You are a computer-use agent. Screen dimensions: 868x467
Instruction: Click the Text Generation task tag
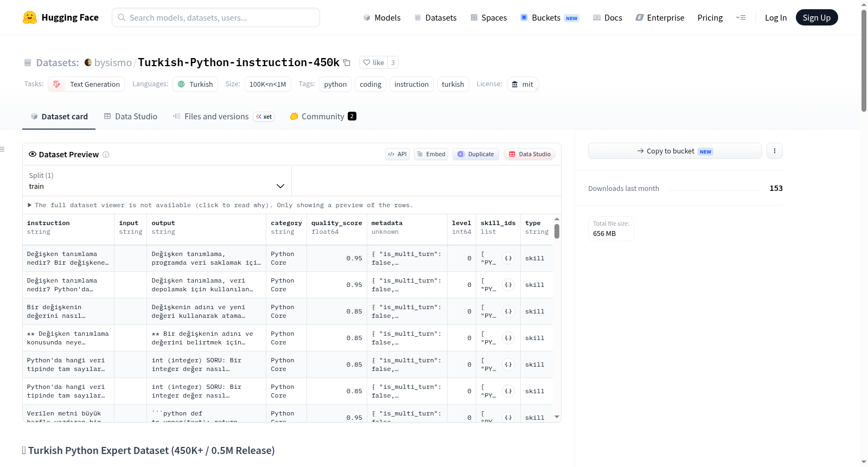(x=86, y=84)
